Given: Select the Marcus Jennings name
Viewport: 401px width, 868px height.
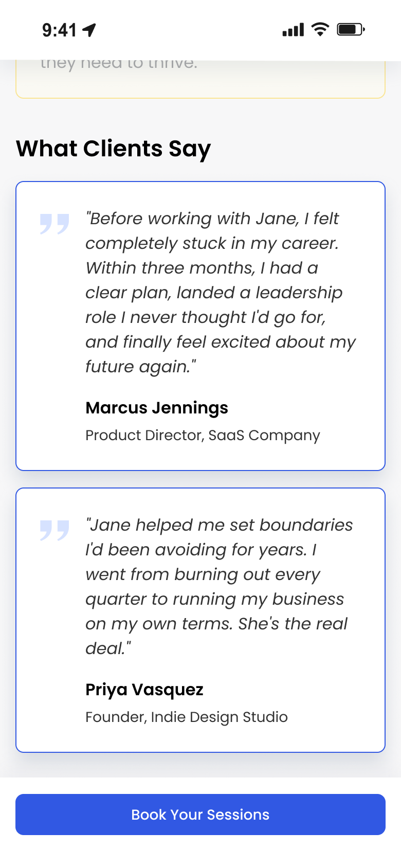Looking at the screenshot, I should coord(157,408).
